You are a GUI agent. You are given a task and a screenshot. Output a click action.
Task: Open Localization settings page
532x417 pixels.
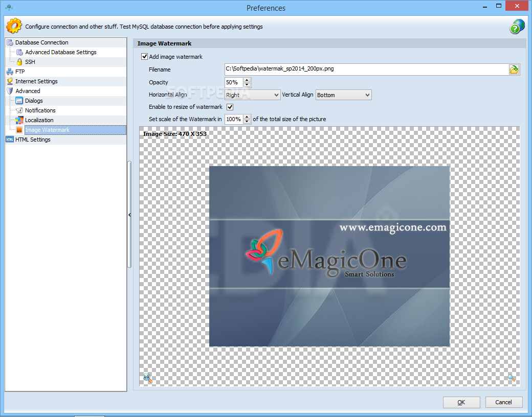pos(39,120)
